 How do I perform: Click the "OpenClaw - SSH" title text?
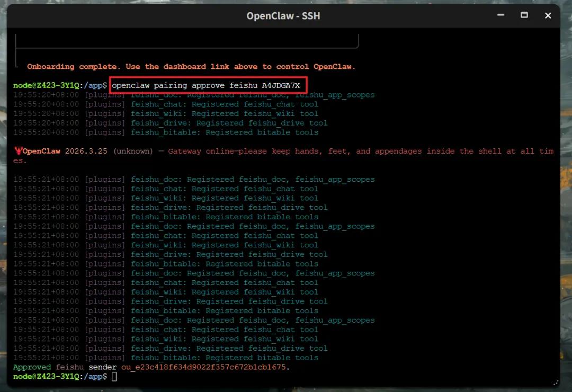(283, 16)
